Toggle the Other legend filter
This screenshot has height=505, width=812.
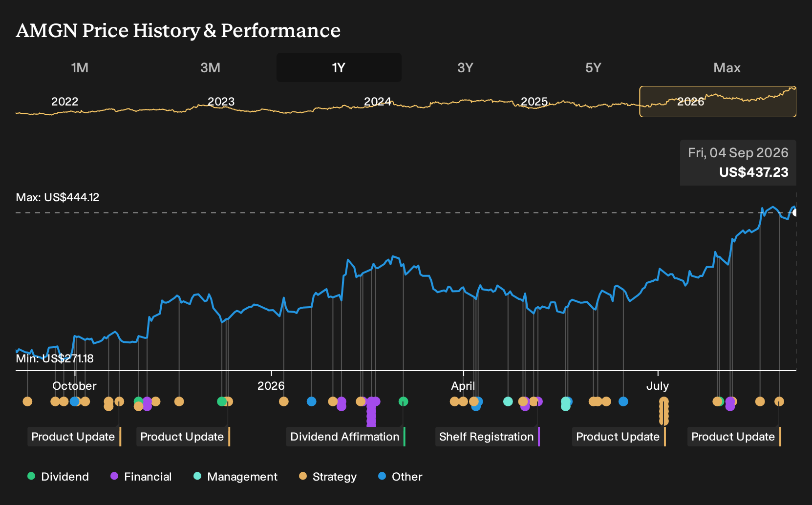click(400, 477)
